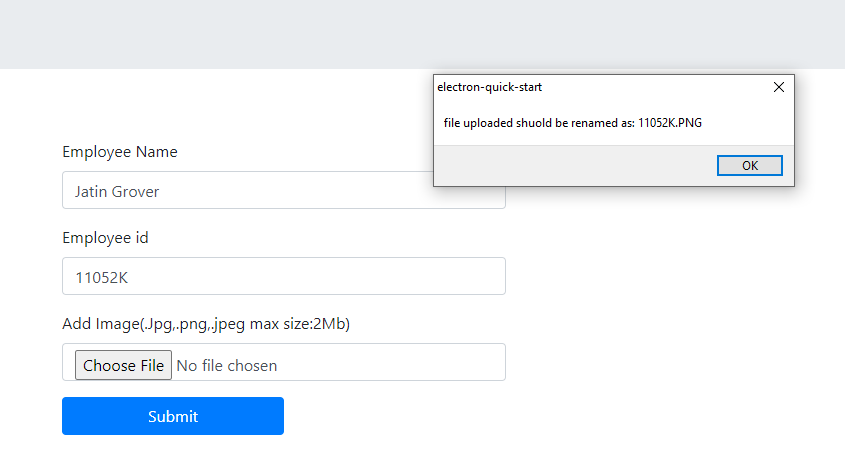Click the "11052K" value in id field
The width and height of the screenshot is (845, 457).
pos(102,277)
